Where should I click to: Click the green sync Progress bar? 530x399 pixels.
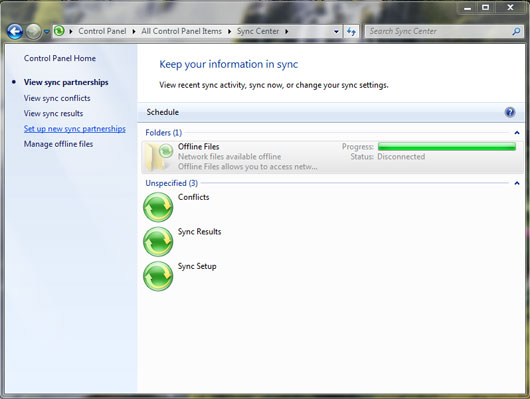[x=447, y=146]
